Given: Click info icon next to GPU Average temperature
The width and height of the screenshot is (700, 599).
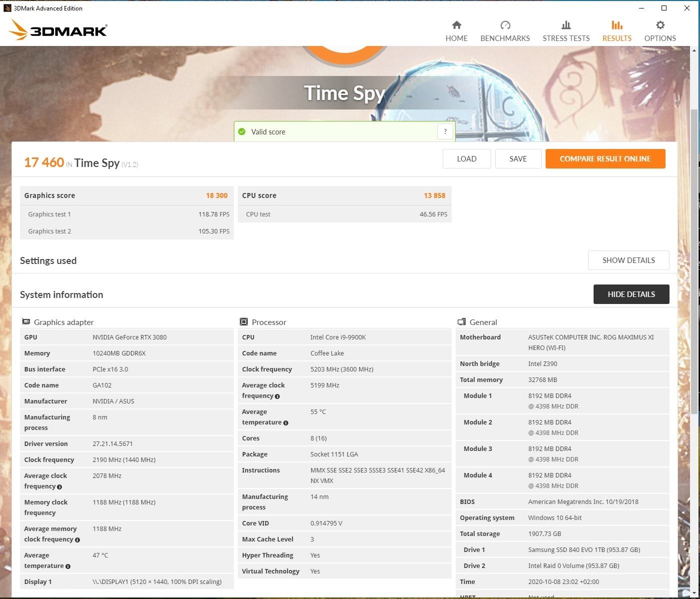Looking at the screenshot, I should click(68, 566).
